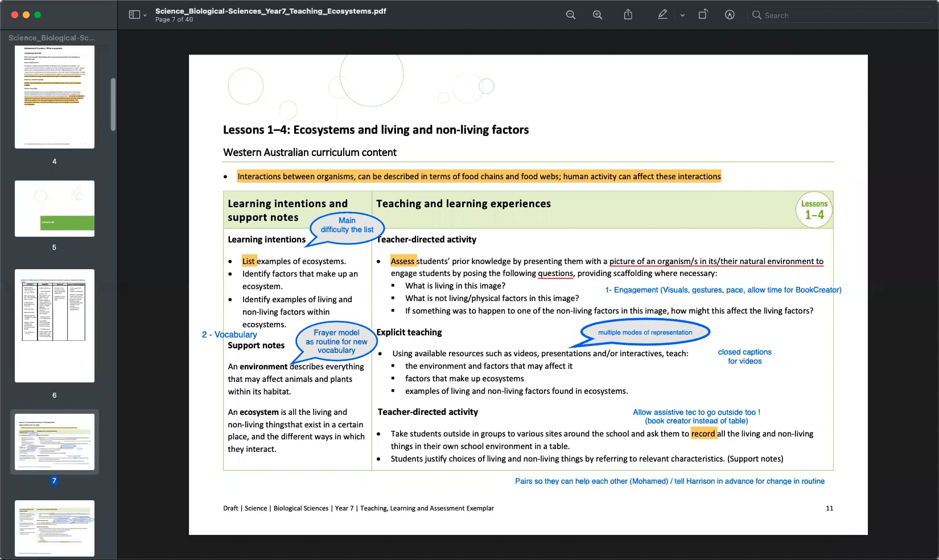The height and width of the screenshot is (560, 939).
Task: Select the page 7 thumbnail
Action: pyautogui.click(x=55, y=442)
